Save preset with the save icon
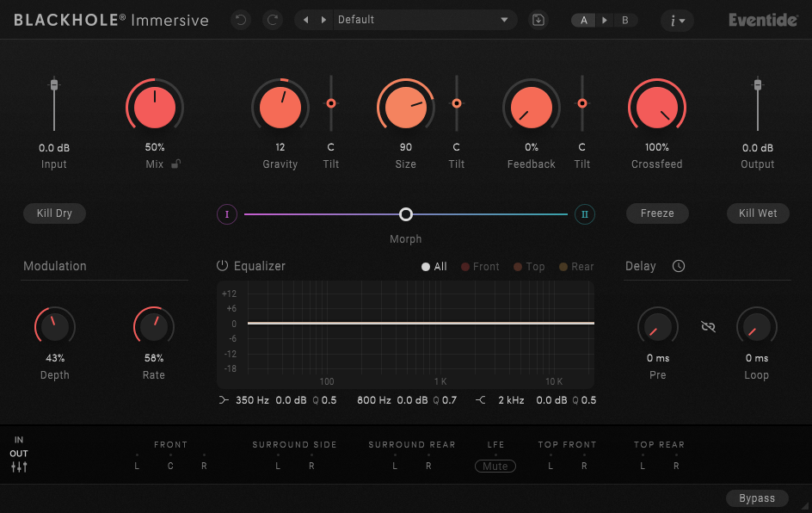Screen dimensions: 812x513 [x=538, y=20]
